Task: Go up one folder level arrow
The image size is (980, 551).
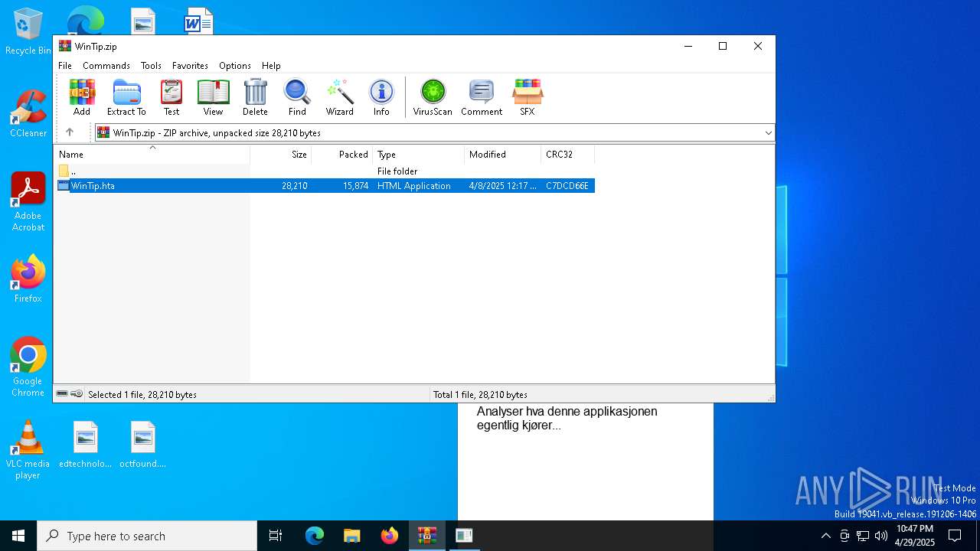Action: click(x=70, y=132)
